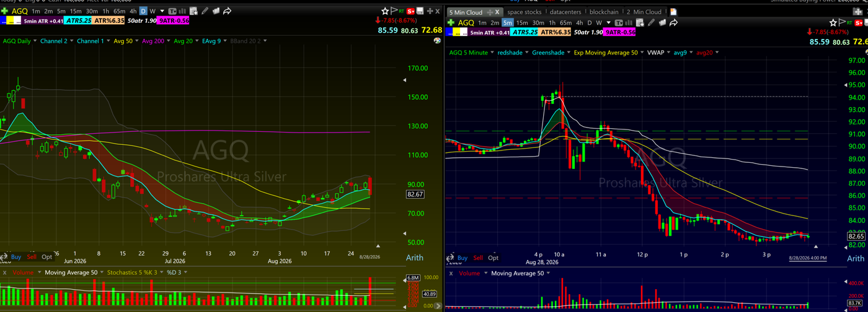Click share arrow icon in 5-minute chart

(673, 23)
